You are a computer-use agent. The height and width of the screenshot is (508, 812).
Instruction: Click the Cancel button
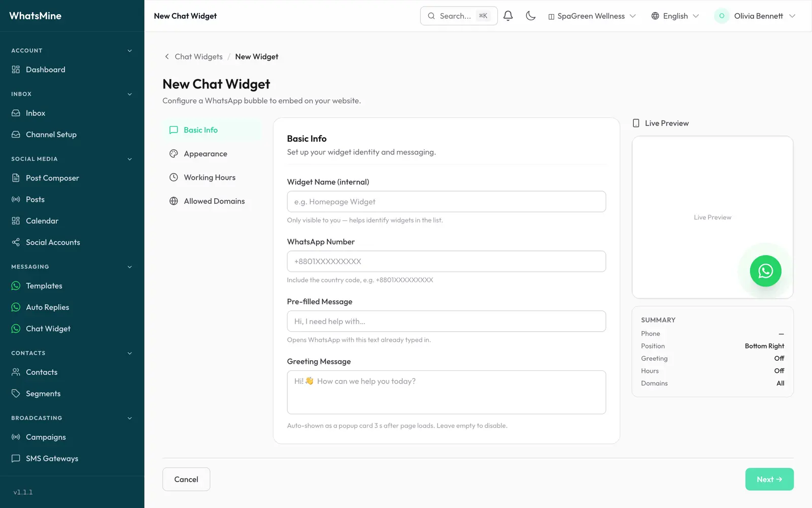[x=186, y=480]
